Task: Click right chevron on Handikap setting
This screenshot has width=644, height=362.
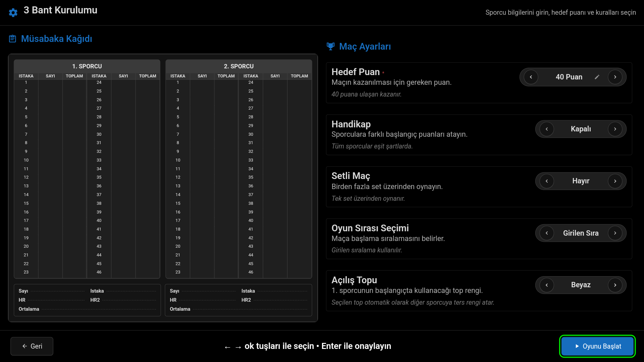Action: pos(615,129)
